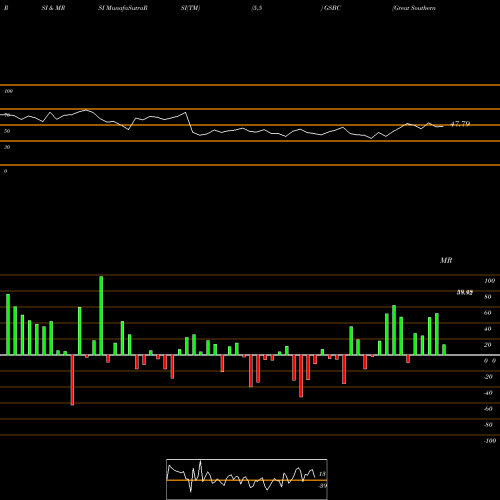
Task: Click the last green bar in MR histogram
Action: [x=444, y=350]
